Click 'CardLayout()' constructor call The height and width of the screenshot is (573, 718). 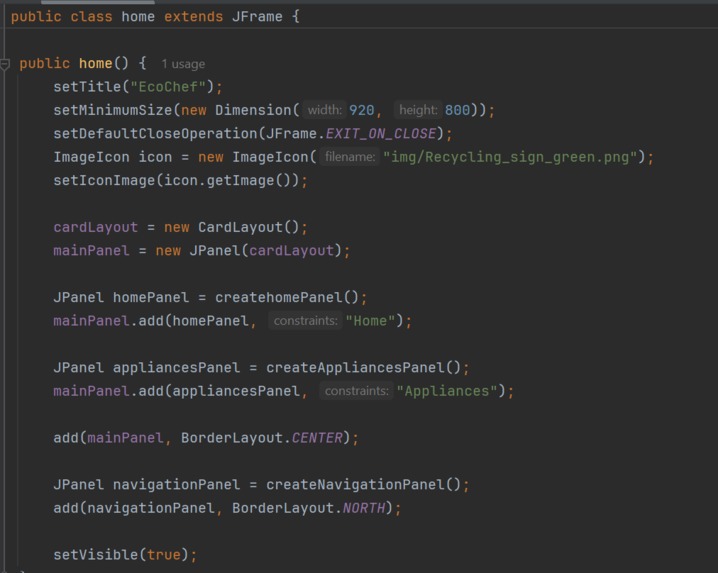pos(249,227)
